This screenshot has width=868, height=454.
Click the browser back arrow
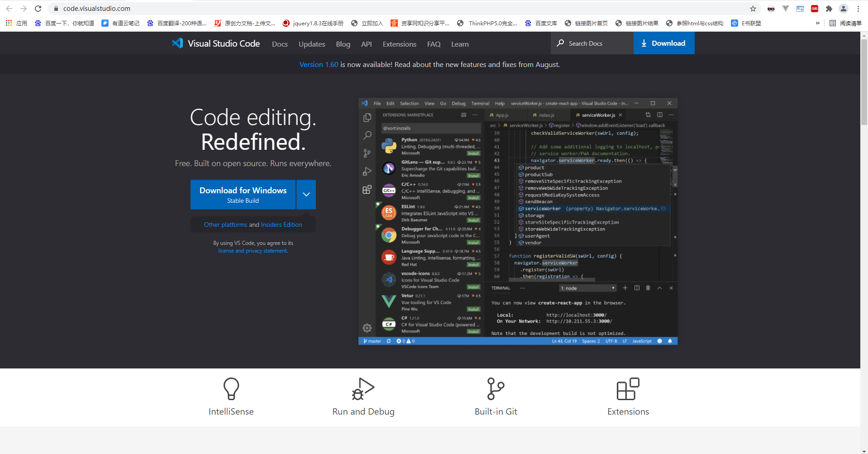tap(9, 9)
